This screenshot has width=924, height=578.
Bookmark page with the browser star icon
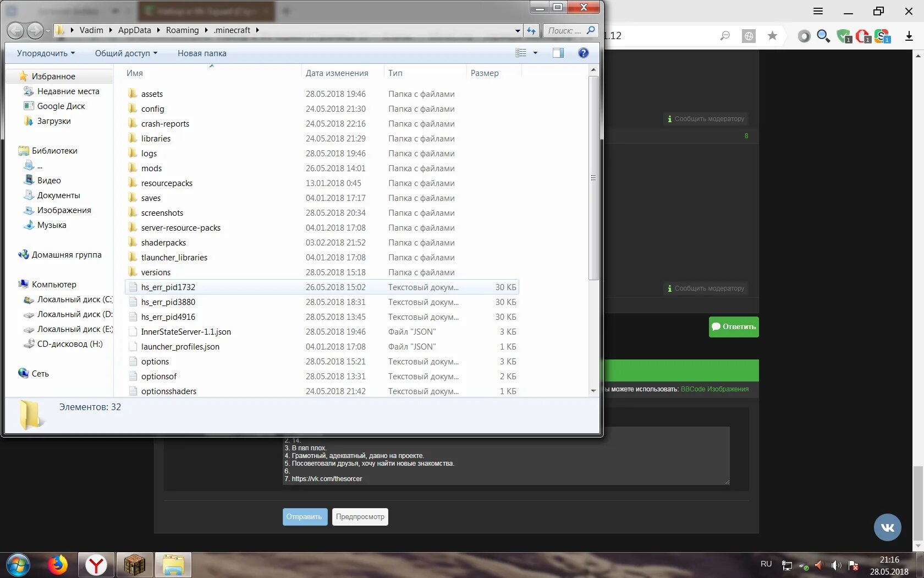[x=772, y=36]
